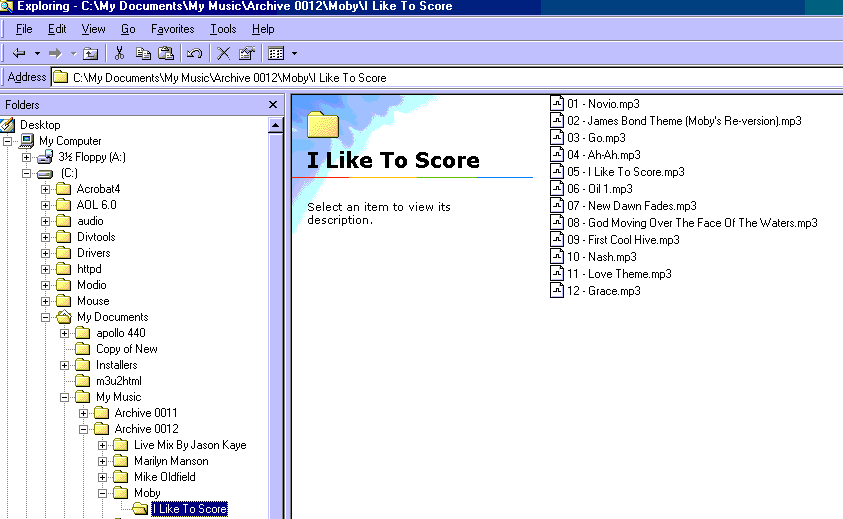Open the Favorites menu
Screen dimensions: 843x519
173,29
